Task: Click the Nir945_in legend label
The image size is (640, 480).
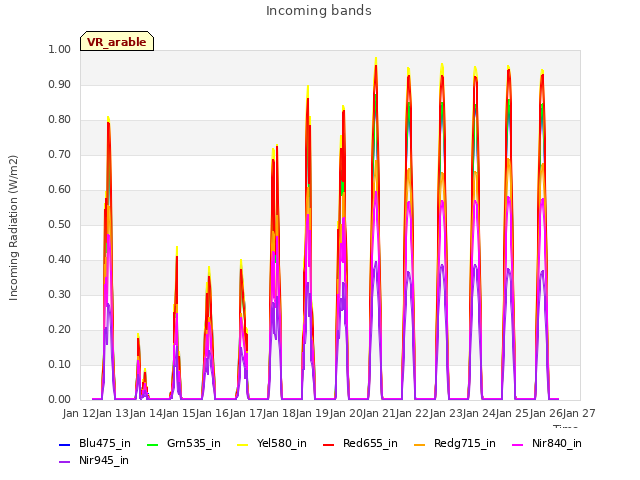Action: 104,461
